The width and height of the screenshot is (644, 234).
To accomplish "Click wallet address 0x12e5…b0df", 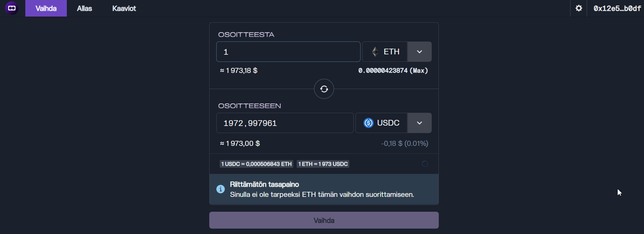I will coord(617,8).
